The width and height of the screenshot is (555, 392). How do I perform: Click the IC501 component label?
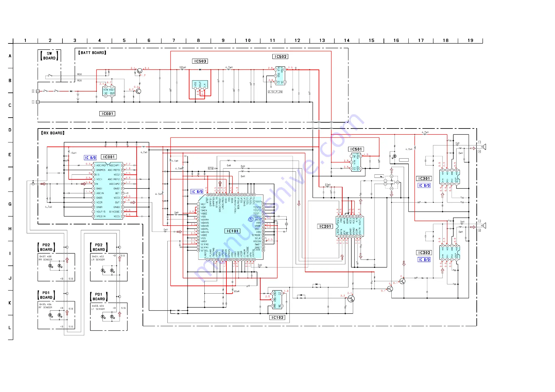click(x=356, y=149)
